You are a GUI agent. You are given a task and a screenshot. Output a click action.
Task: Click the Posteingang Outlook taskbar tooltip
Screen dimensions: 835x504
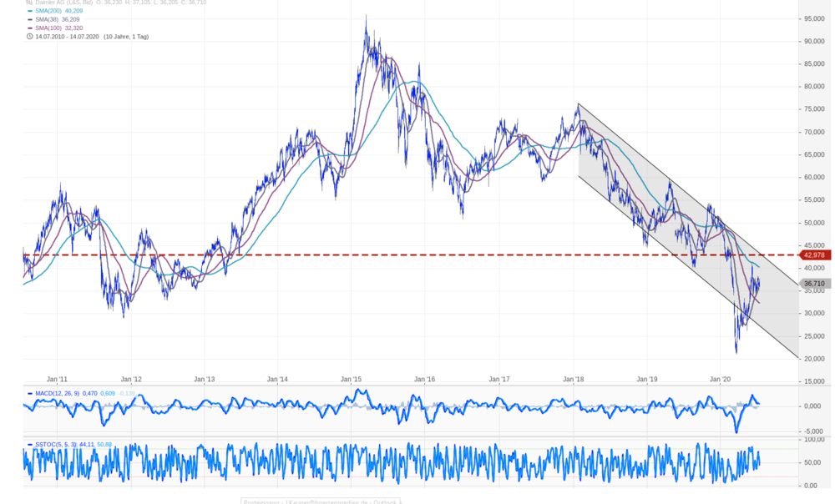(321, 501)
